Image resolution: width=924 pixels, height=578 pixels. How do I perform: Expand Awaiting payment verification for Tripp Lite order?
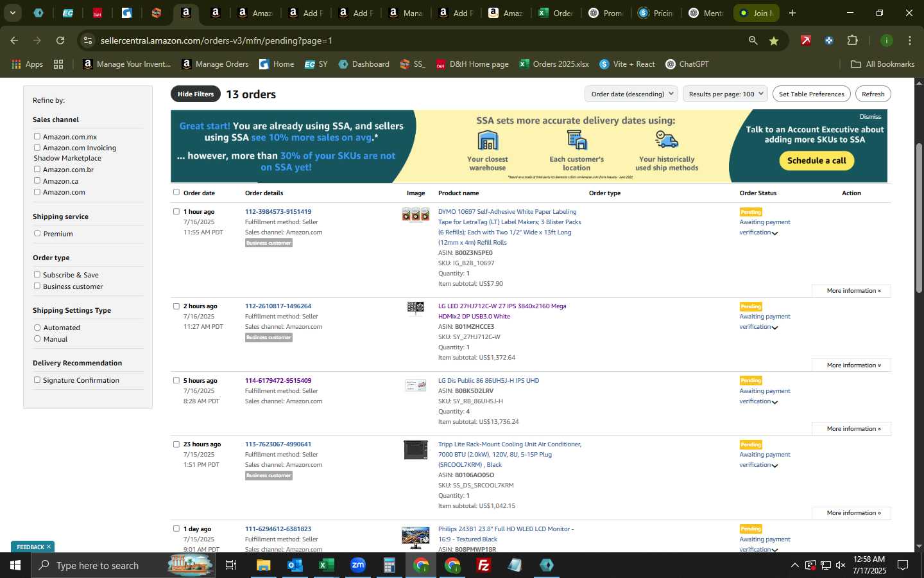pyautogui.click(x=775, y=466)
